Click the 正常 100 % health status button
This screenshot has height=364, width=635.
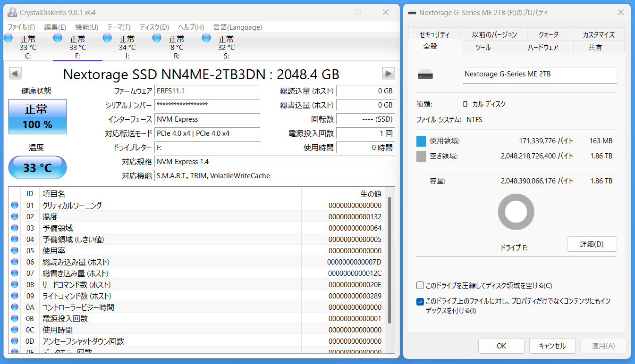(x=38, y=117)
